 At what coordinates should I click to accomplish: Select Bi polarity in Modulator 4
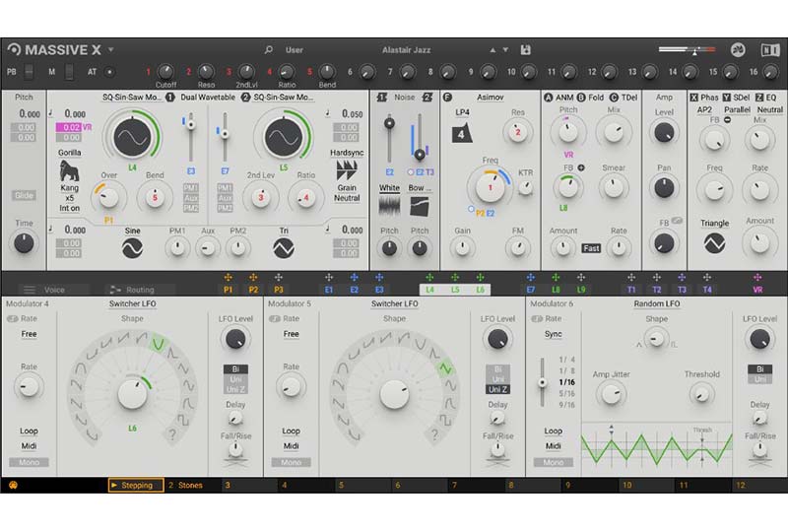235,369
